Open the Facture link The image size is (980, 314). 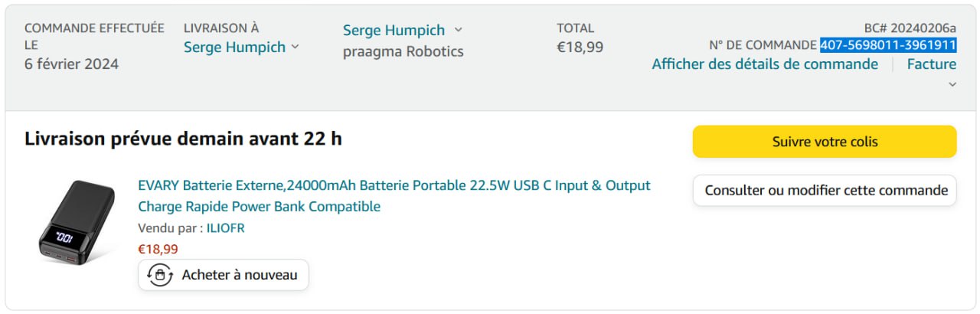(931, 64)
